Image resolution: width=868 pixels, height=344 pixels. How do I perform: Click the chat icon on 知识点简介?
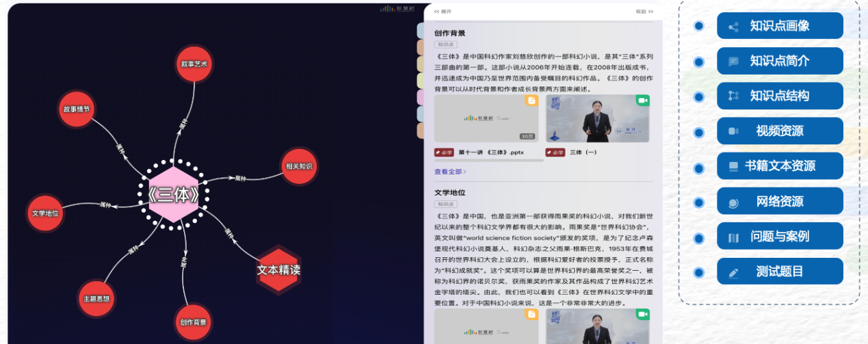[x=733, y=62]
